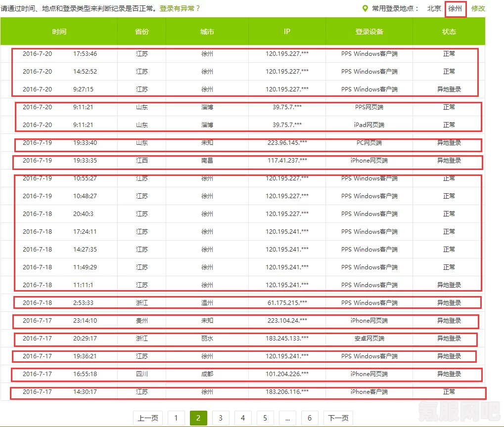
Task: Select time 19:36:21 on 2016-7-17
Action: (85, 356)
